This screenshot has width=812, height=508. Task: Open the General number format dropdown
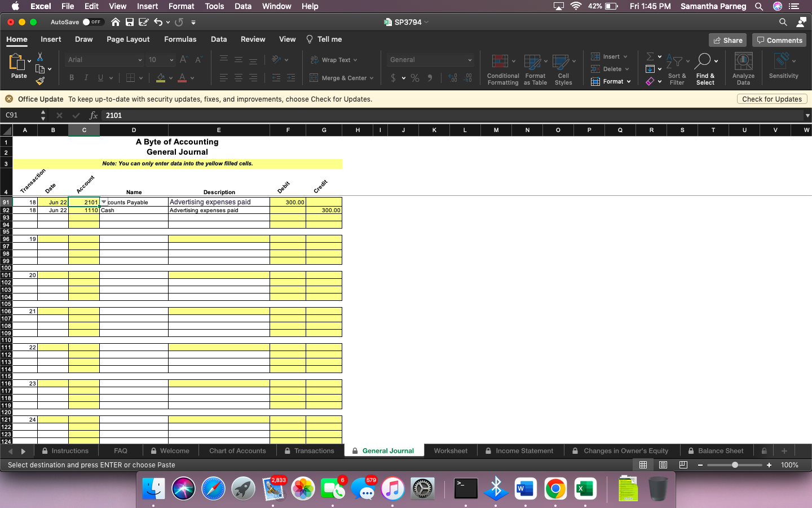tap(470, 60)
